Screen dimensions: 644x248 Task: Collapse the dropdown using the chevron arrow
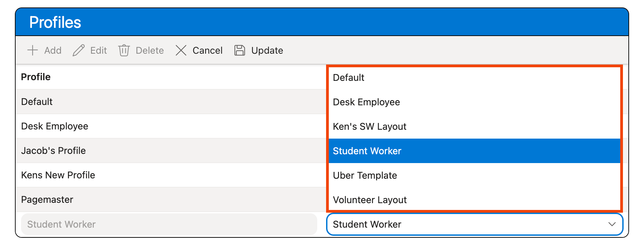(x=612, y=224)
